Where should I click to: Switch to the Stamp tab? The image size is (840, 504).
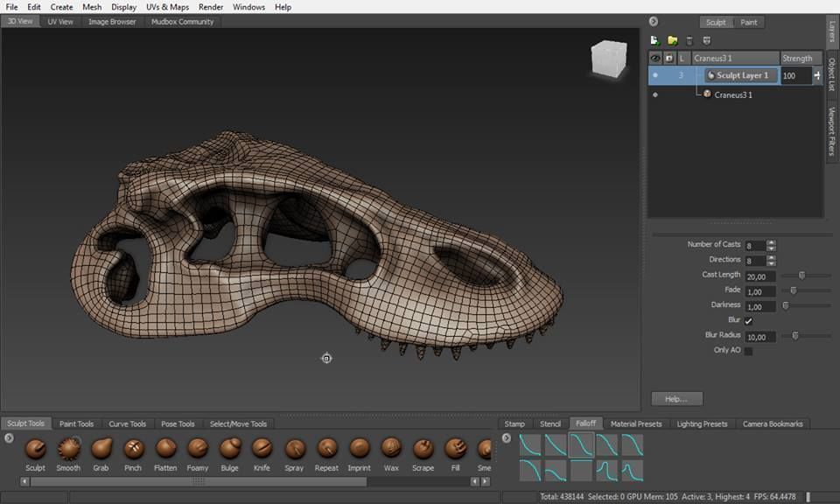(x=514, y=423)
